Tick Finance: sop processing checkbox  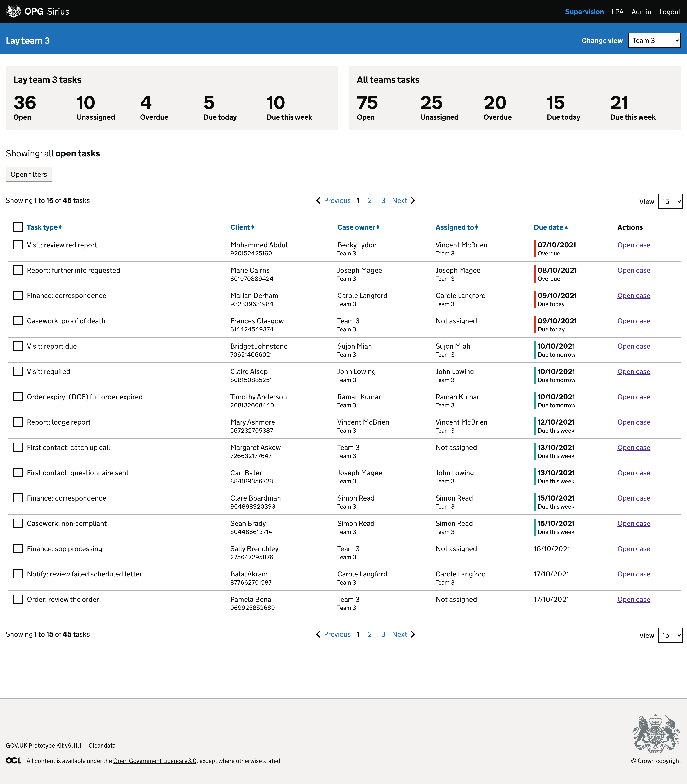pyautogui.click(x=18, y=548)
